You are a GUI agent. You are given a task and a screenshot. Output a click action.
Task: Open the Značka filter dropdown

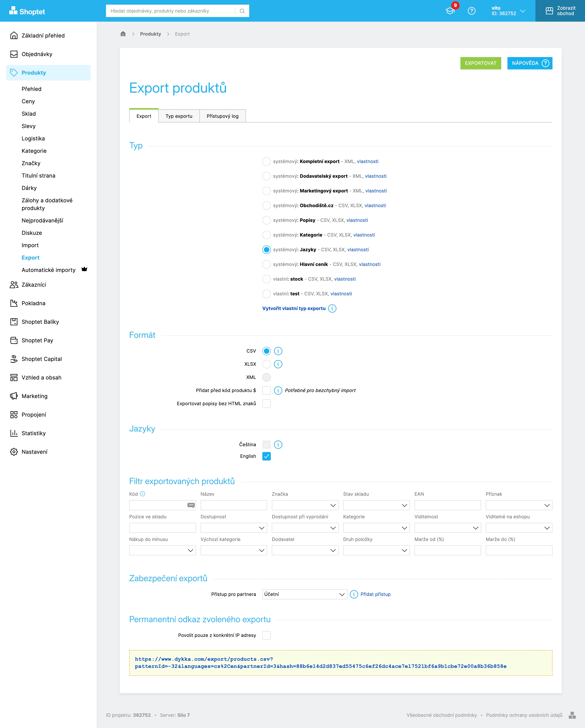tap(305, 505)
